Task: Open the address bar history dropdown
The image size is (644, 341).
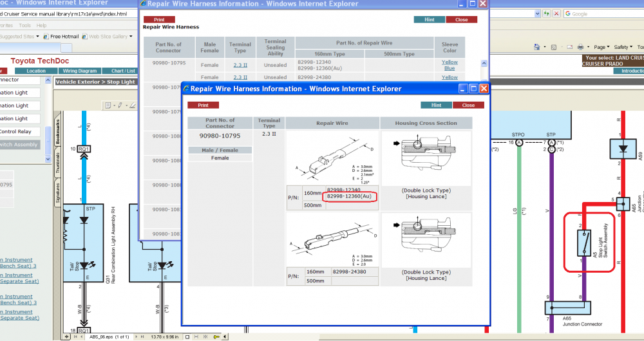Action: point(537,14)
